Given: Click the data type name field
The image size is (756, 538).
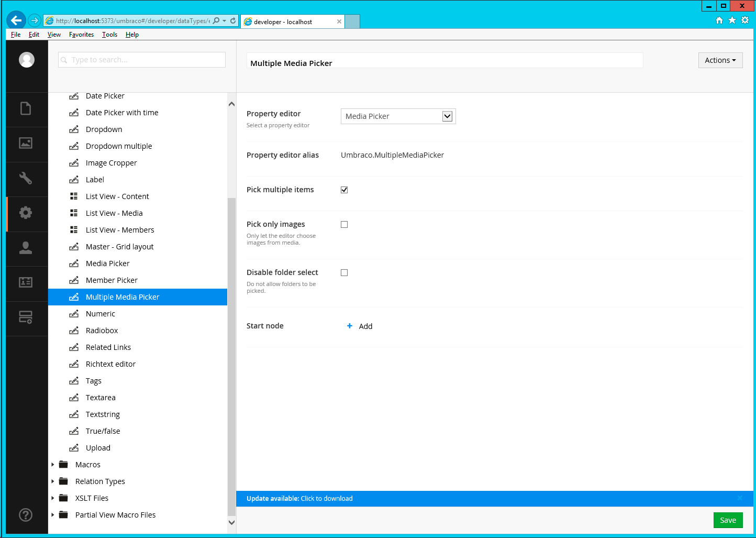Looking at the screenshot, I should point(445,60).
